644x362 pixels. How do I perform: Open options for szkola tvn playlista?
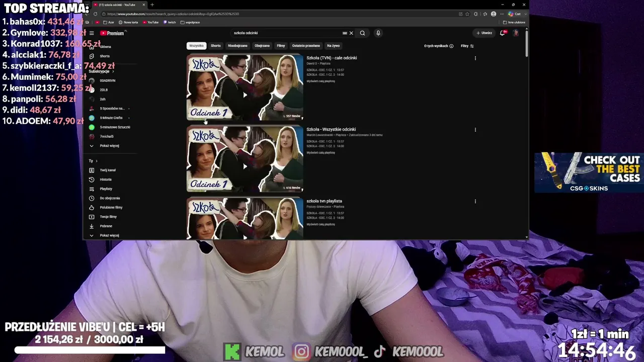click(475, 202)
